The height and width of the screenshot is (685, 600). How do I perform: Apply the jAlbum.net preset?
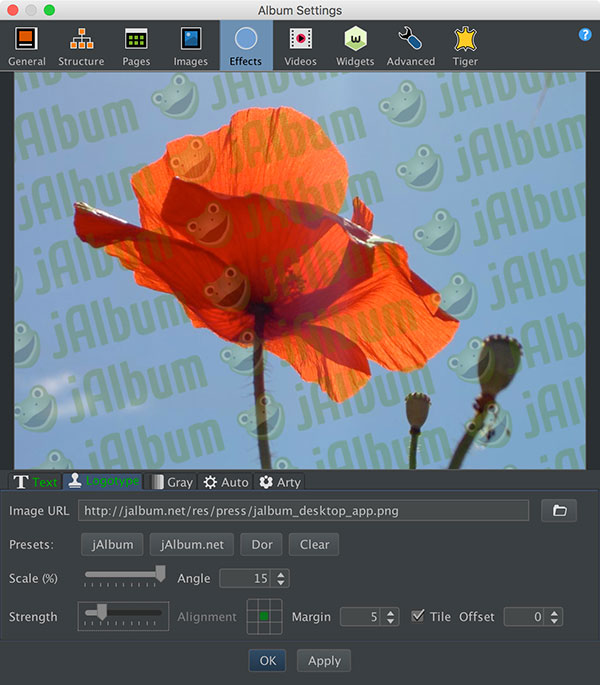click(x=192, y=544)
